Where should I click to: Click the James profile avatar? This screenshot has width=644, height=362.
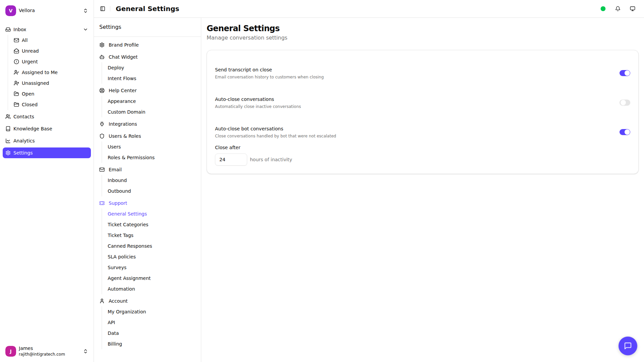pyautogui.click(x=11, y=351)
